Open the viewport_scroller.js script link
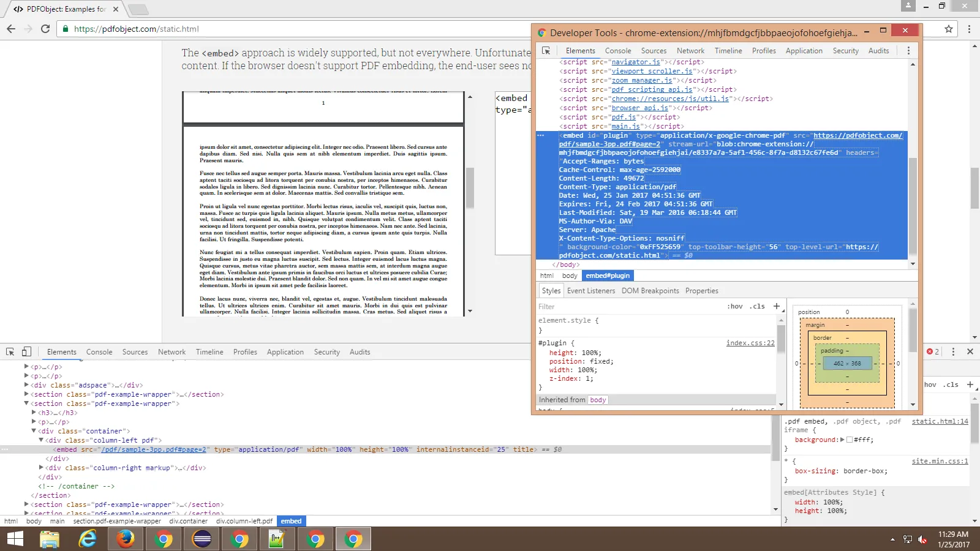This screenshot has width=980, height=551. tap(652, 71)
